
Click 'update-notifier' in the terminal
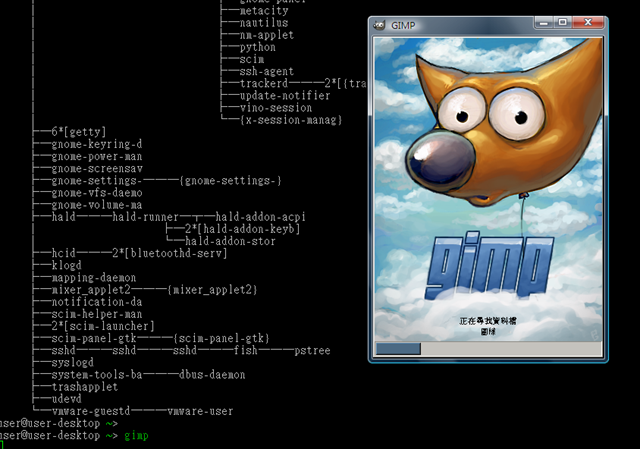(285, 96)
